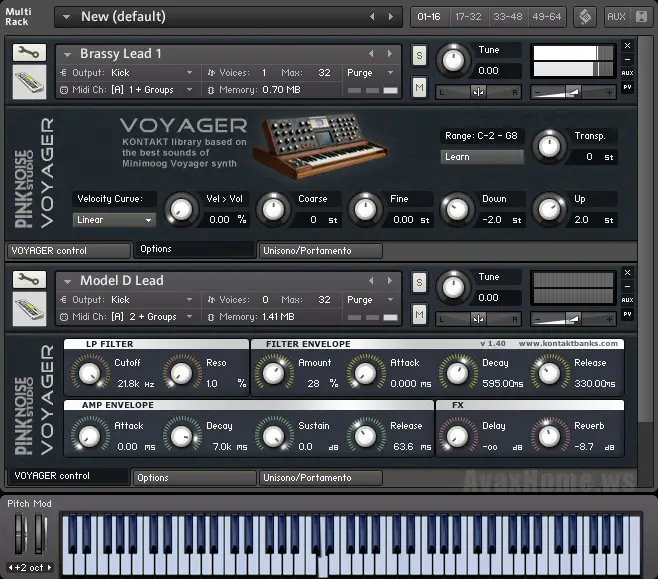Go to previous multi rack preset
The width and height of the screenshot is (658, 579).
coord(372,17)
